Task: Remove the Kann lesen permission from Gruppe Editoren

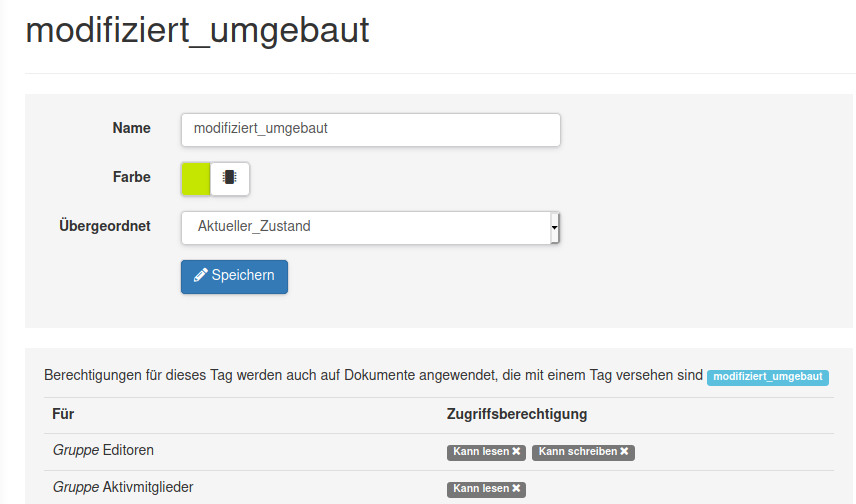Action: [x=516, y=451]
